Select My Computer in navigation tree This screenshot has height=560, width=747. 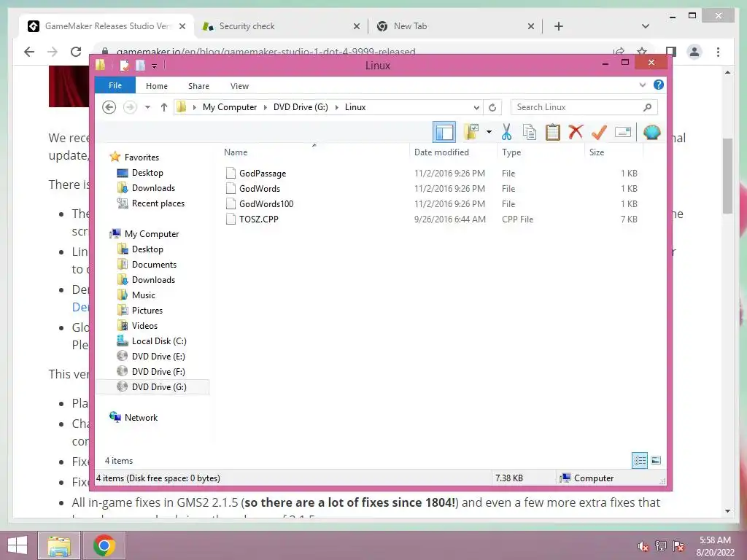click(x=152, y=234)
